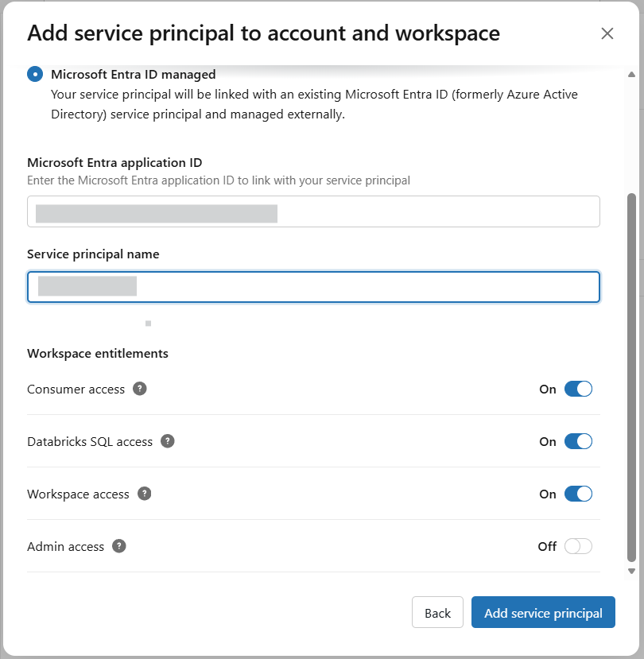Click the 'Enter the Microsoft Entra application ID' hint

click(219, 180)
